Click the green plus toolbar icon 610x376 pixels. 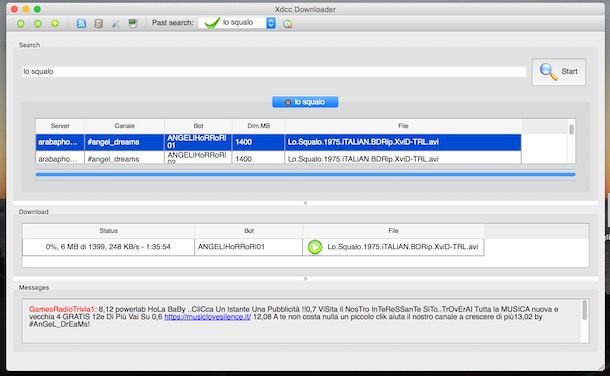tap(55, 24)
